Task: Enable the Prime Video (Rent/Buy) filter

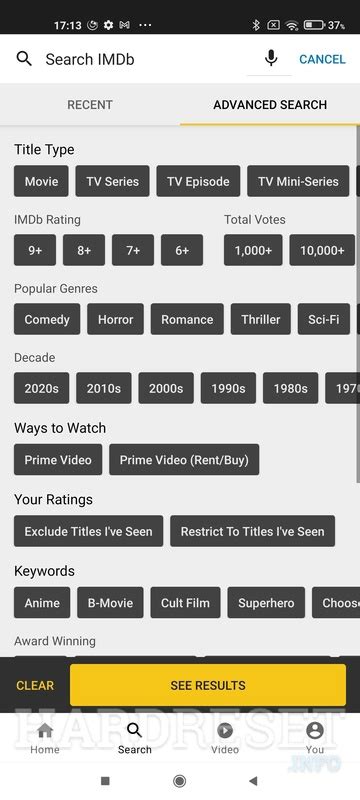Action: pyautogui.click(x=184, y=460)
